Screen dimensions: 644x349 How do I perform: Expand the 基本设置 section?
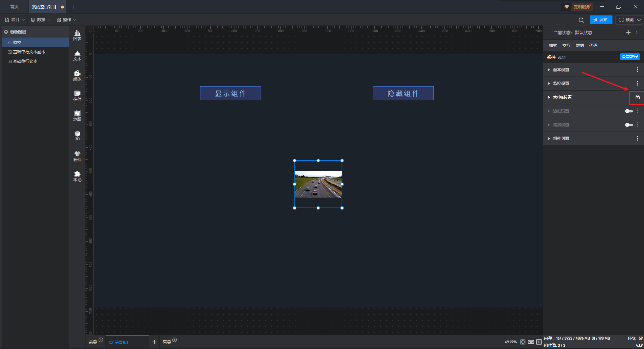[549, 70]
